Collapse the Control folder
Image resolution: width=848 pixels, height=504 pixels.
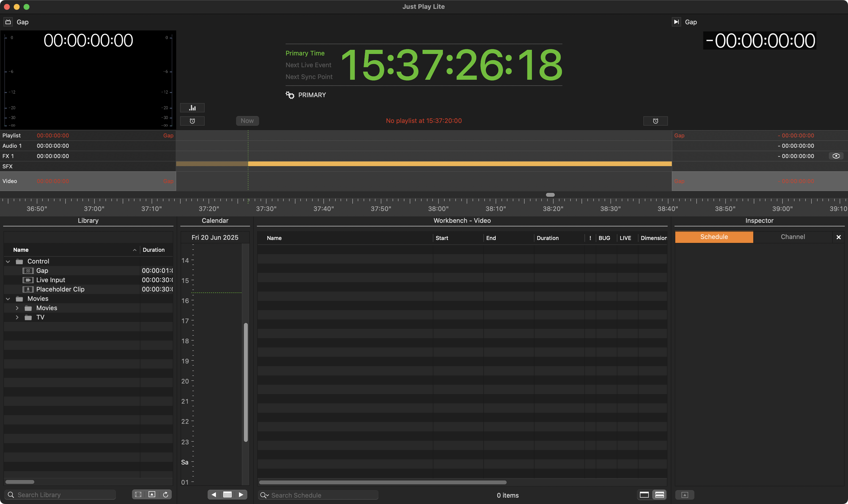click(8, 262)
